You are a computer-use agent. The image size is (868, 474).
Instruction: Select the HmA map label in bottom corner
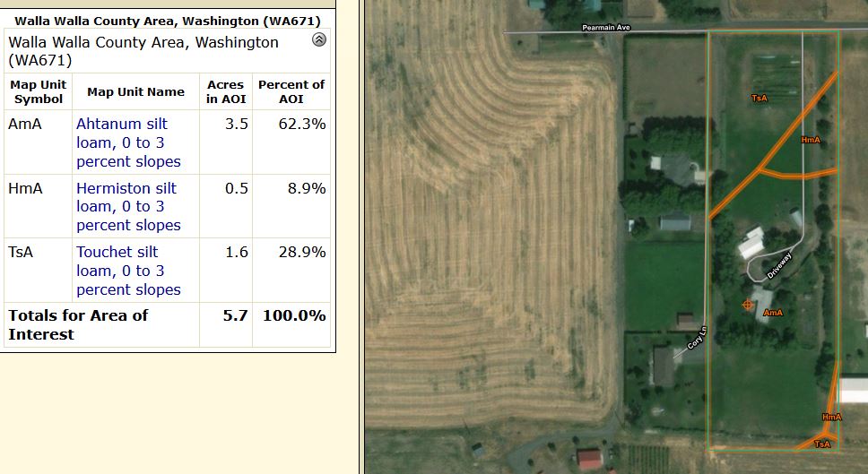pyautogui.click(x=831, y=417)
